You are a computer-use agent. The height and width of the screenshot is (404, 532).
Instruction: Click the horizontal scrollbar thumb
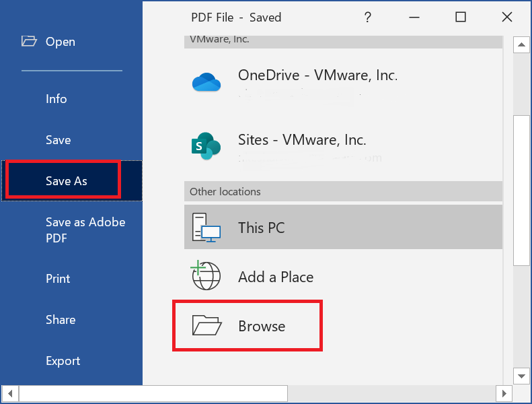pyautogui.click(x=153, y=393)
